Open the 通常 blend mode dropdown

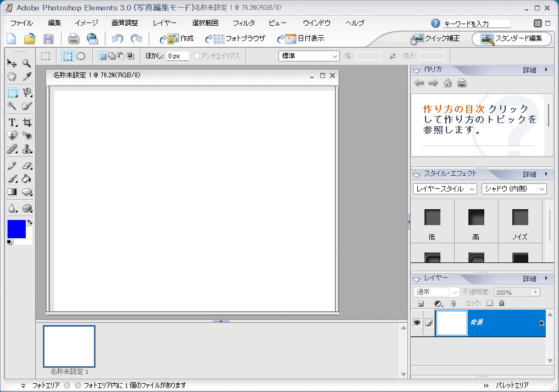[x=436, y=292]
